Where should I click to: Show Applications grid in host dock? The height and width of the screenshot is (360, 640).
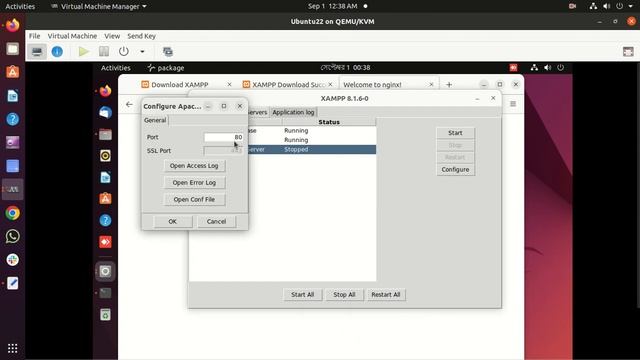pyautogui.click(x=13, y=348)
